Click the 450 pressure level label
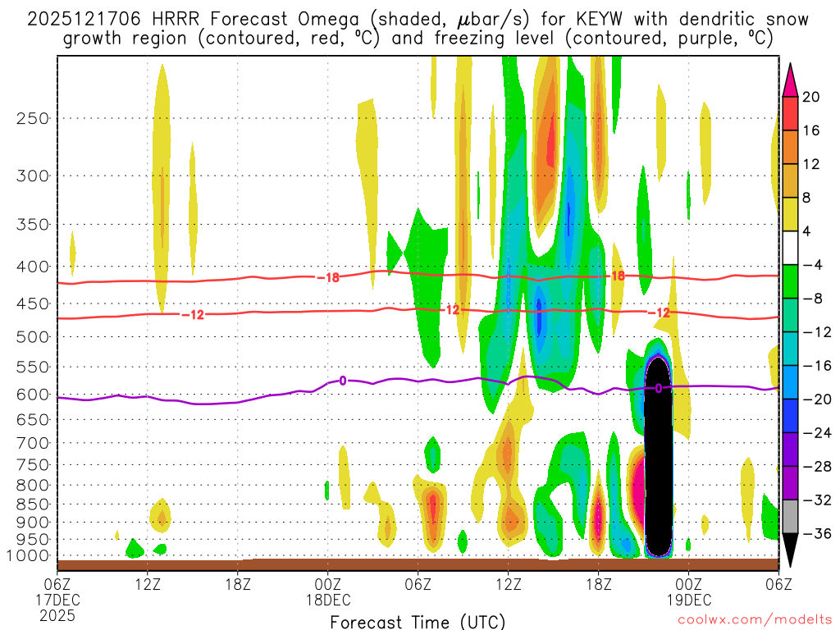The width and height of the screenshot is (840, 630). tap(32, 304)
